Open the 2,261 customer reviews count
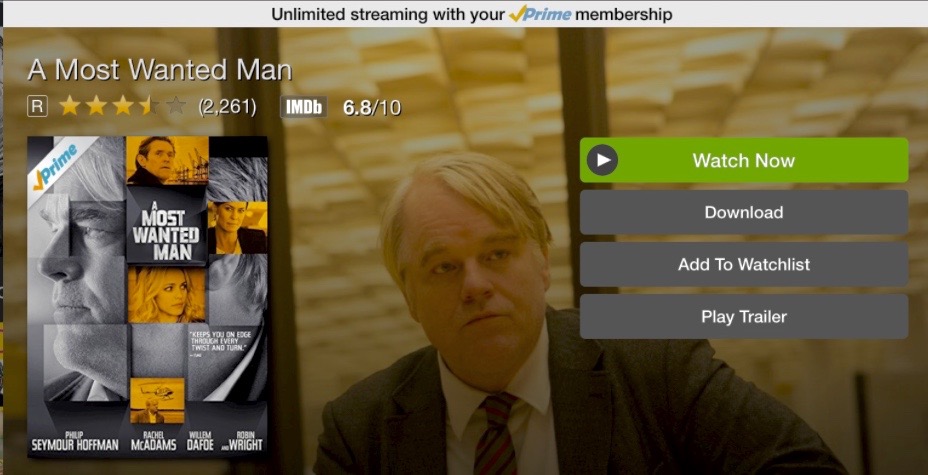928x475 pixels. (x=227, y=107)
